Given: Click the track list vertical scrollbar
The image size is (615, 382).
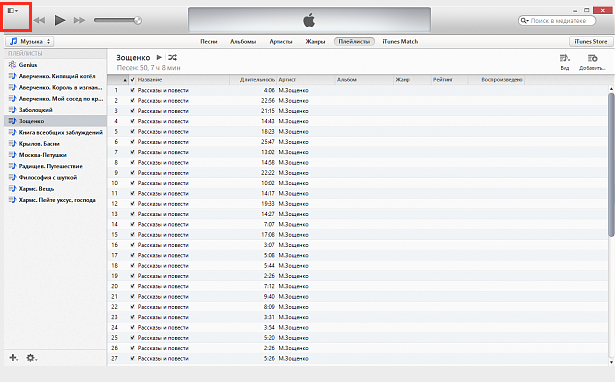Looking at the screenshot, I should pyautogui.click(x=611, y=165).
